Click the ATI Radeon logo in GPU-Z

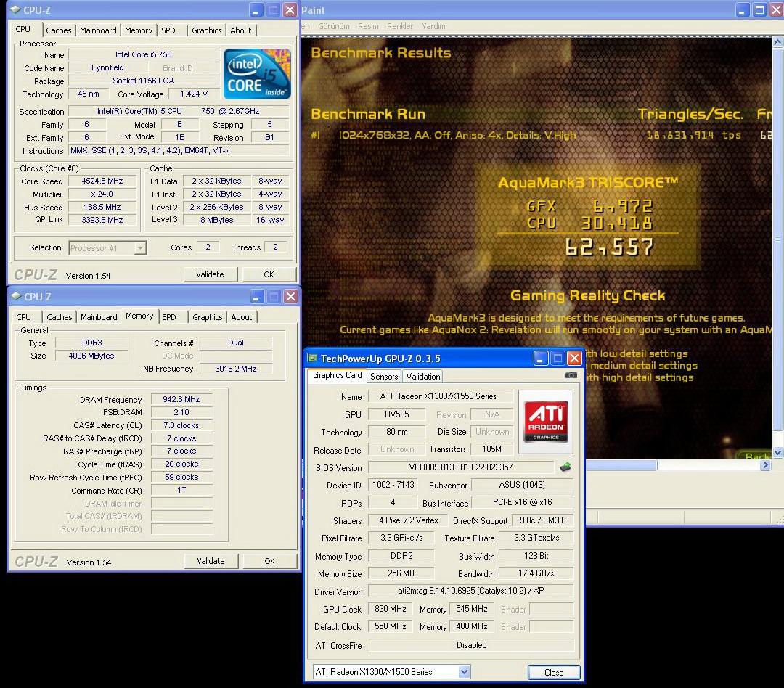[x=545, y=422]
